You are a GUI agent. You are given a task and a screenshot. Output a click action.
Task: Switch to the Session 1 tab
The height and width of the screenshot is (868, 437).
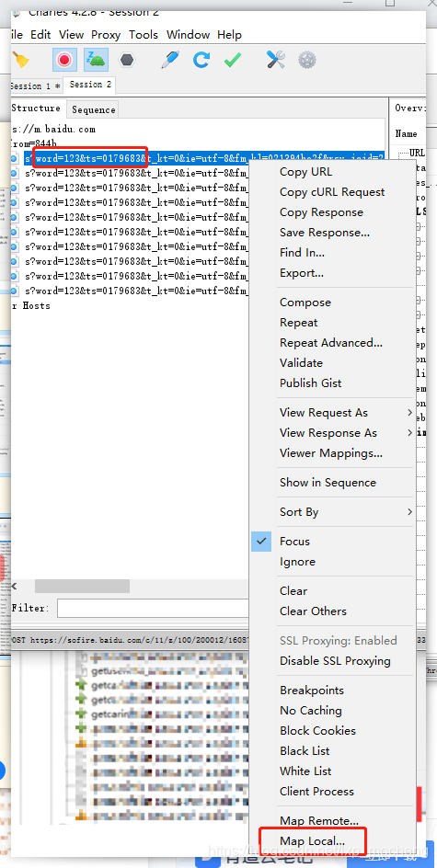35,86
